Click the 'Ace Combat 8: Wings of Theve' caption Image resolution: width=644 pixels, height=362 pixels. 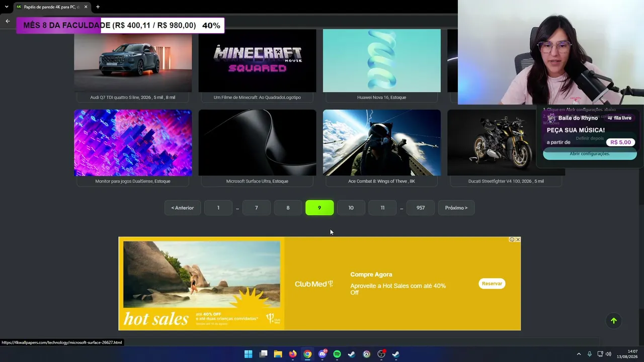coord(381,181)
